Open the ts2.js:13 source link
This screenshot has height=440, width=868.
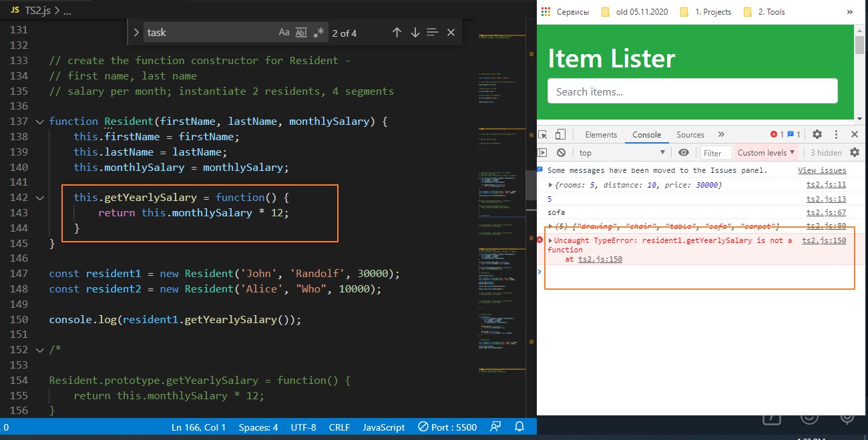827,199
